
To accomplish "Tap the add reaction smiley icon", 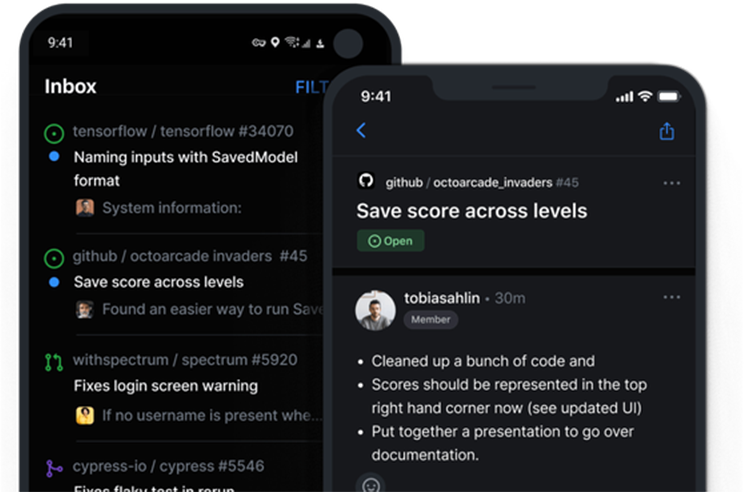I will [x=371, y=485].
